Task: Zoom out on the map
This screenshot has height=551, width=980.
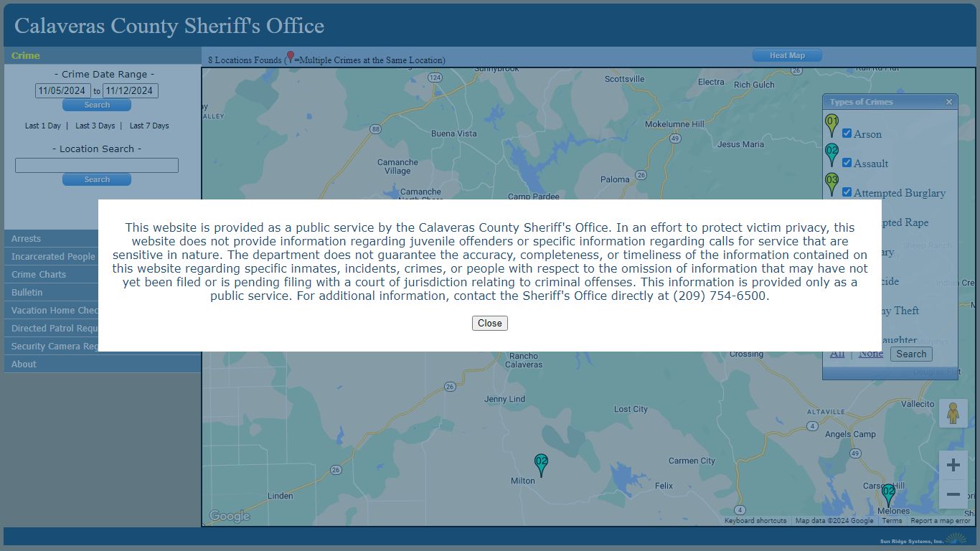Action: (x=953, y=494)
